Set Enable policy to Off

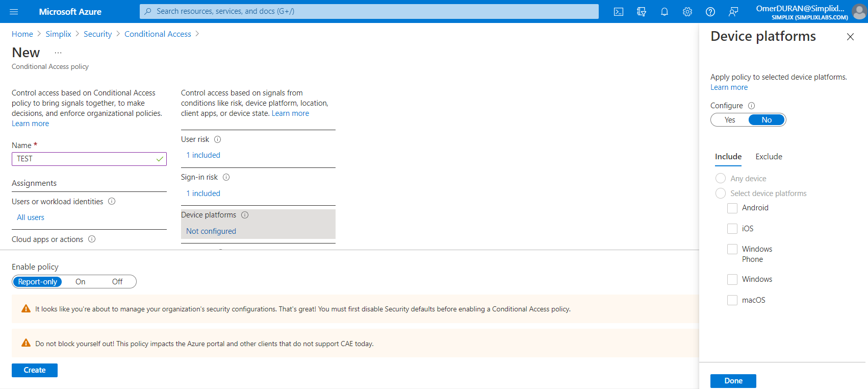click(x=117, y=282)
